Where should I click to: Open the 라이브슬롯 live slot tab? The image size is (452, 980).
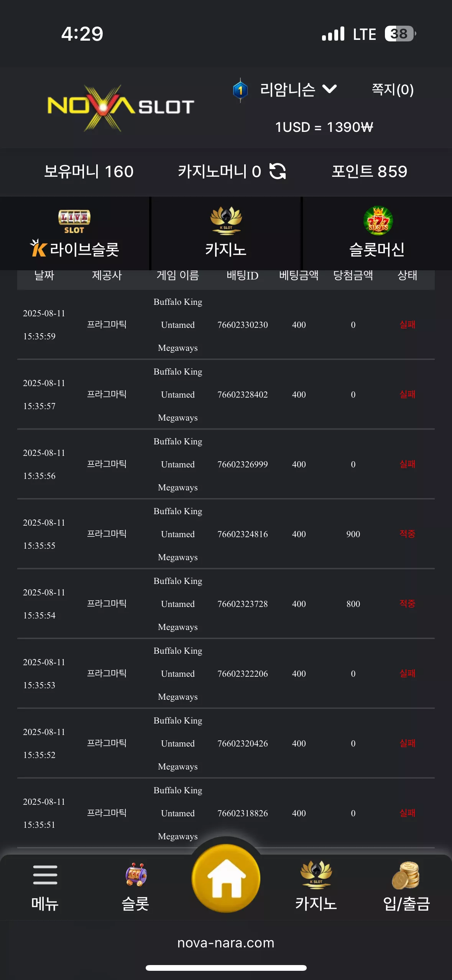pyautogui.click(x=74, y=233)
